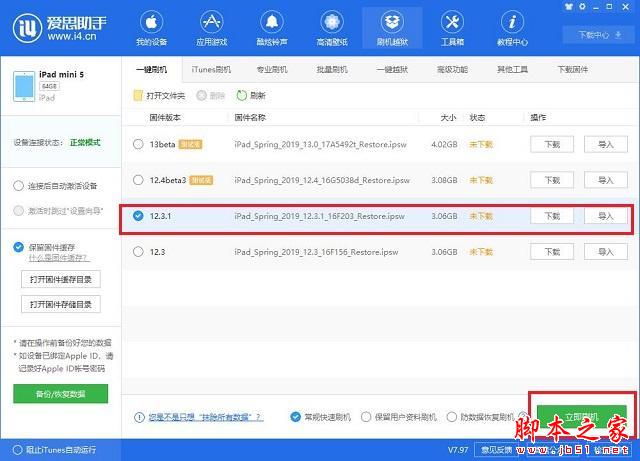The image size is (640, 461).
Task: Click 打开固件存储目录 button
Action: [61, 304]
